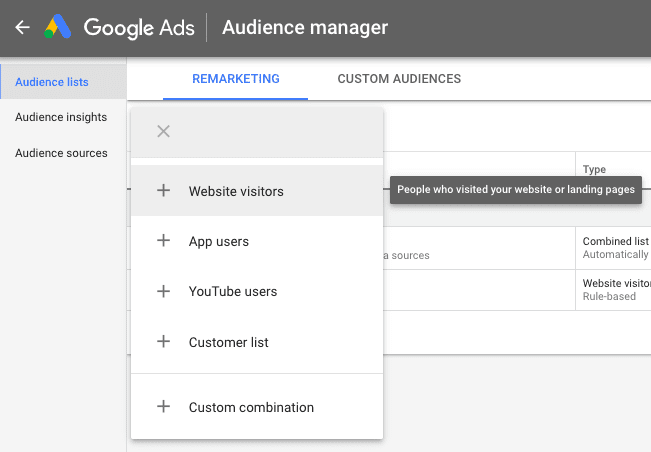
Task: Switch to the Remarketing tab
Action: [x=236, y=79]
